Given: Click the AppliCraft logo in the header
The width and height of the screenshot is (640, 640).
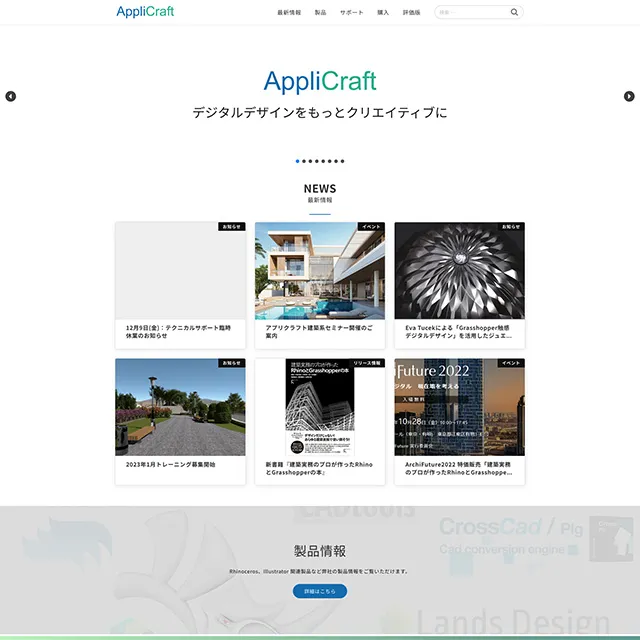Looking at the screenshot, I should tap(145, 12).
